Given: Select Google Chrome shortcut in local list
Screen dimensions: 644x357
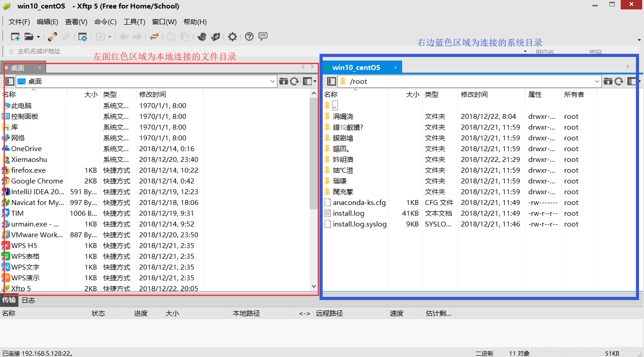Looking at the screenshot, I should tap(37, 181).
